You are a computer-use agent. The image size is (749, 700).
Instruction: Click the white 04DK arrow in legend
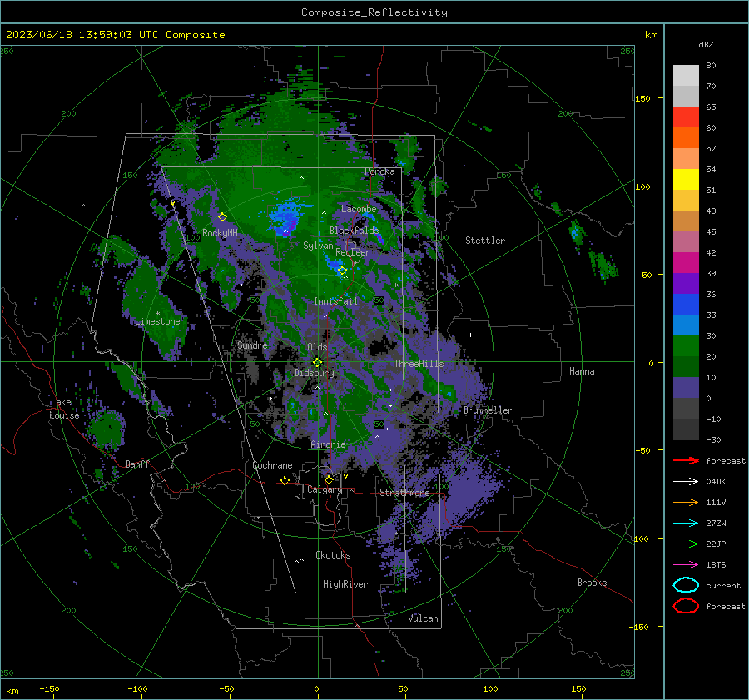click(686, 481)
